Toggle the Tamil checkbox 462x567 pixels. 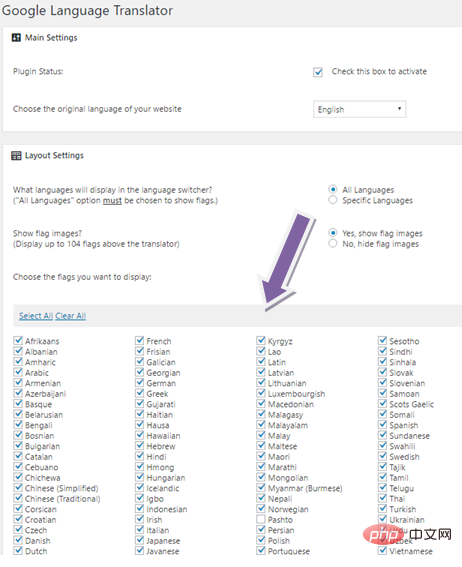(x=382, y=477)
